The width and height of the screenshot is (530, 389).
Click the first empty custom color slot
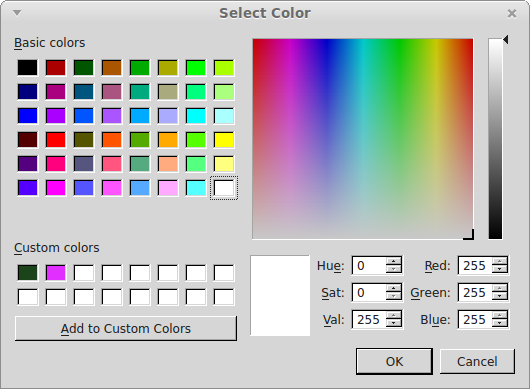point(84,273)
